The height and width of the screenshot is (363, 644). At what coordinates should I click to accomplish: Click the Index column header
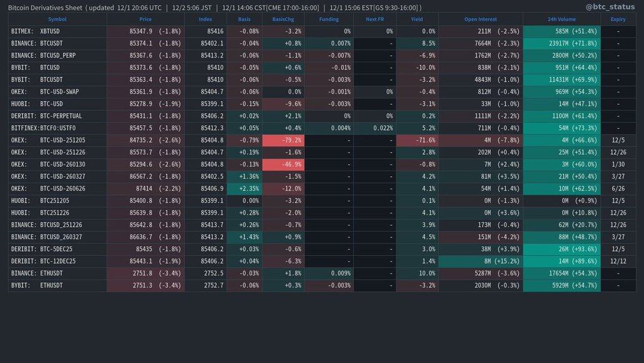coord(205,19)
